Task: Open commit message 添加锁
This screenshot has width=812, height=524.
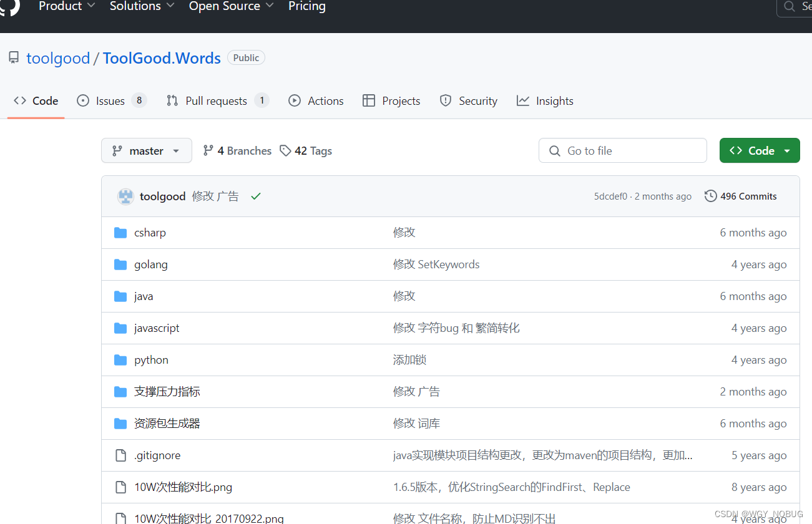Action: coord(410,360)
